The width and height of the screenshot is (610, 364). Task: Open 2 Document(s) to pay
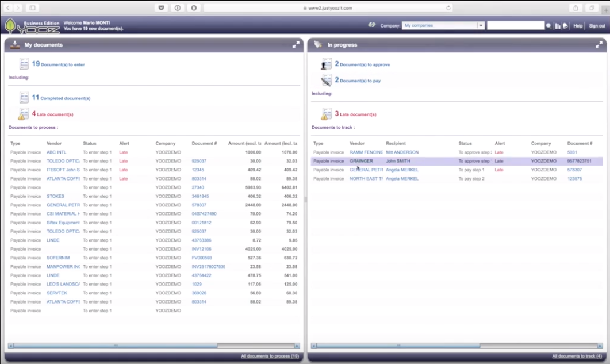(358, 80)
